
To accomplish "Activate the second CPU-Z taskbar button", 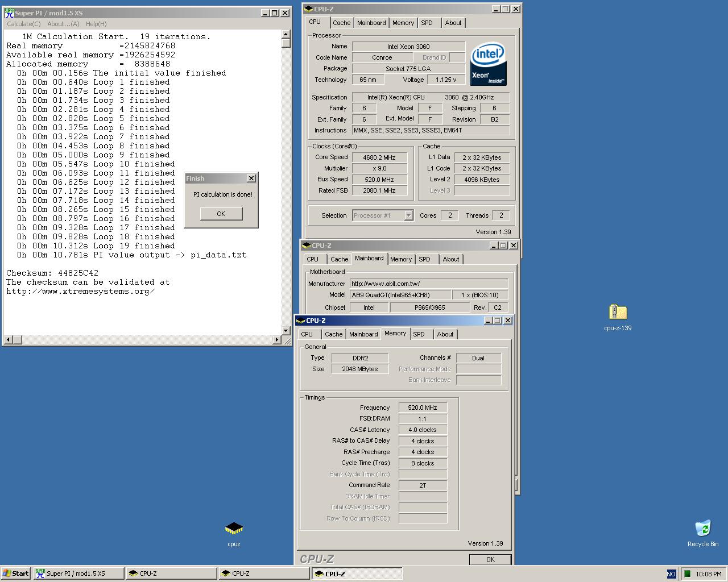I will pyautogui.click(x=264, y=573).
